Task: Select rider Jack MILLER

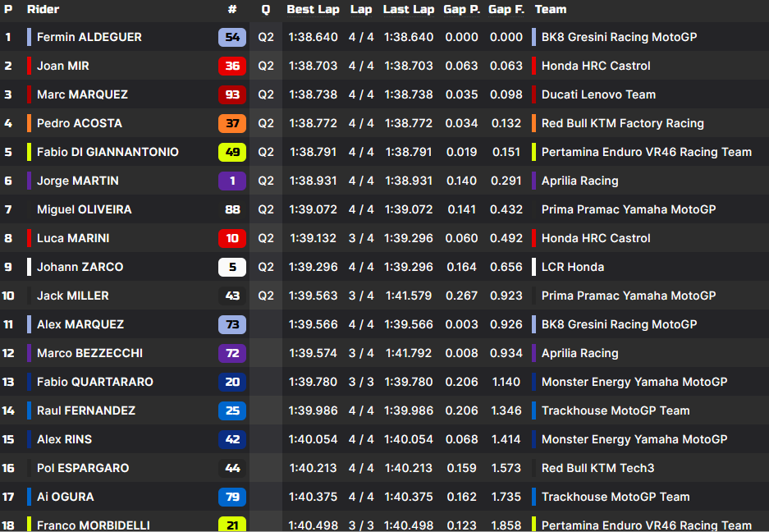Action: click(72, 296)
